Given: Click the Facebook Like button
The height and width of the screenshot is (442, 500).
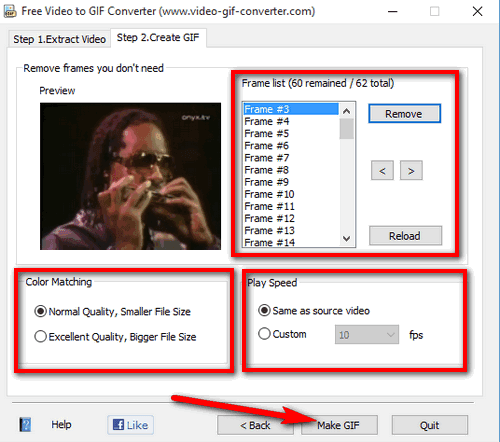Looking at the screenshot, I should point(130,425).
